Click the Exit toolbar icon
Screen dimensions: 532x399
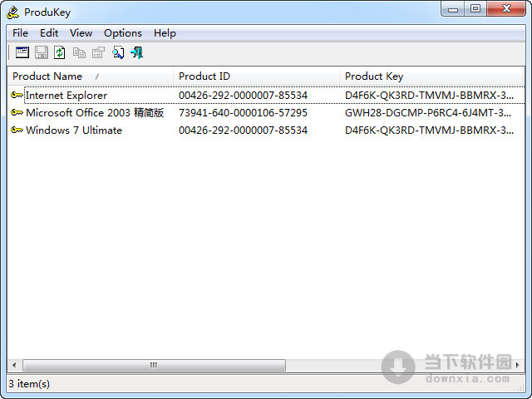[137, 52]
